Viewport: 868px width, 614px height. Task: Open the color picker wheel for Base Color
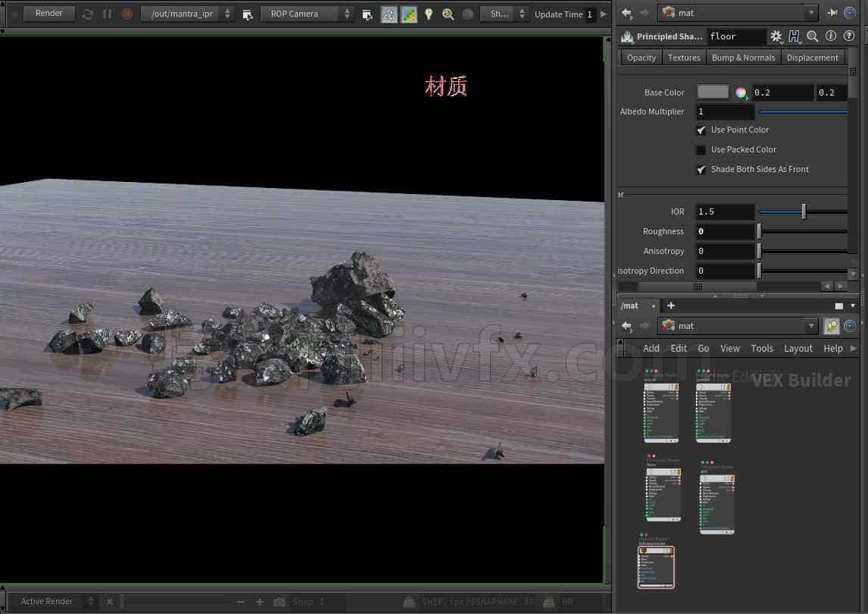741,92
